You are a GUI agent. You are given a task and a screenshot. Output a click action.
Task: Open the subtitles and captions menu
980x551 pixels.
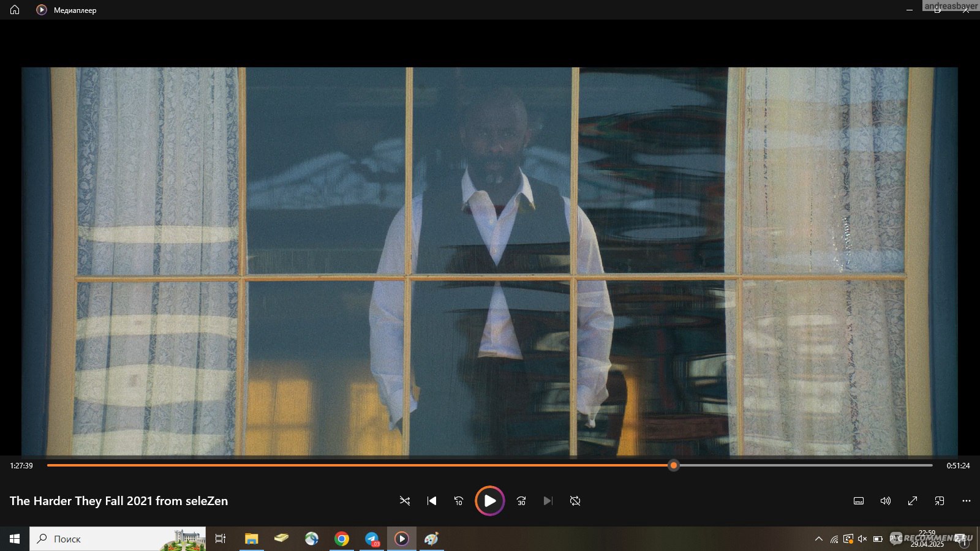(859, 501)
